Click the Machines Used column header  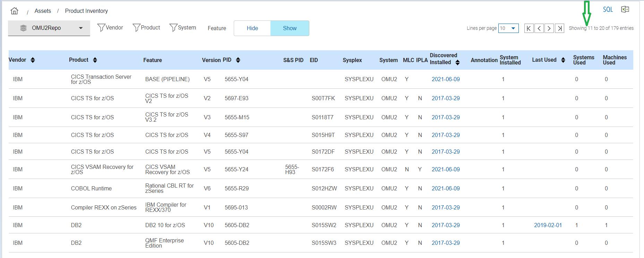(x=615, y=60)
